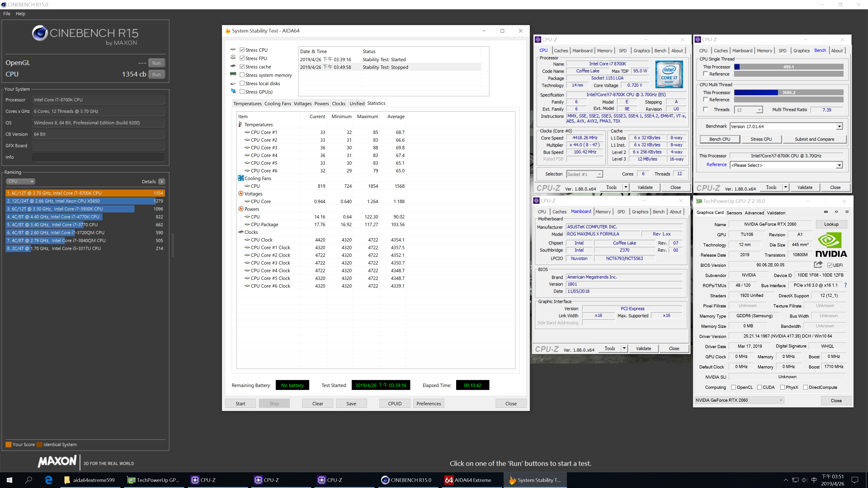
Task: Open Cinebench ranking CPU dropdown
Action: [21, 181]
